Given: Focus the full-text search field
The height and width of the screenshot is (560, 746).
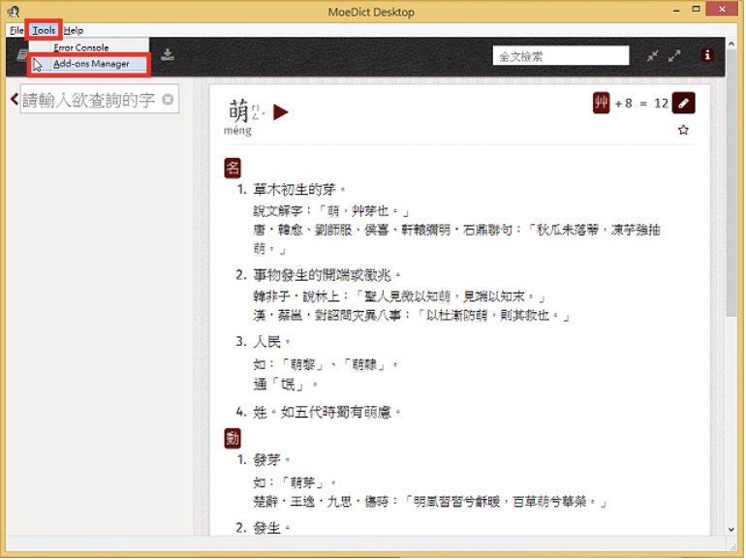Looking at the screenshot, I should pyautogui.click(x=560, y=56).
